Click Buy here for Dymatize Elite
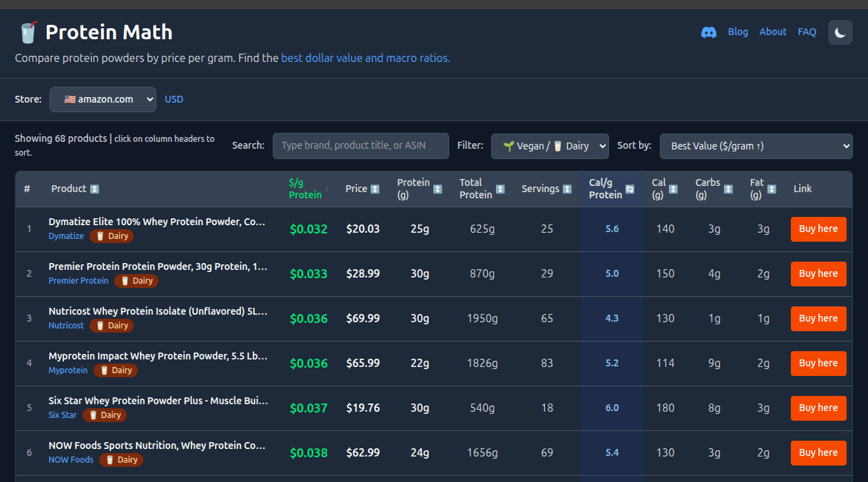Screen dimensions: 868x482 click(x=818, y=229)
